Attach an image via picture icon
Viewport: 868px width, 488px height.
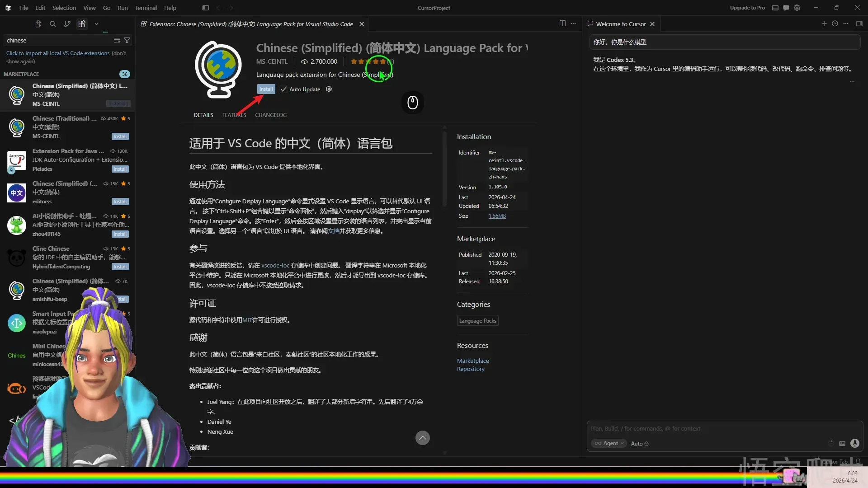coord(842,443)
